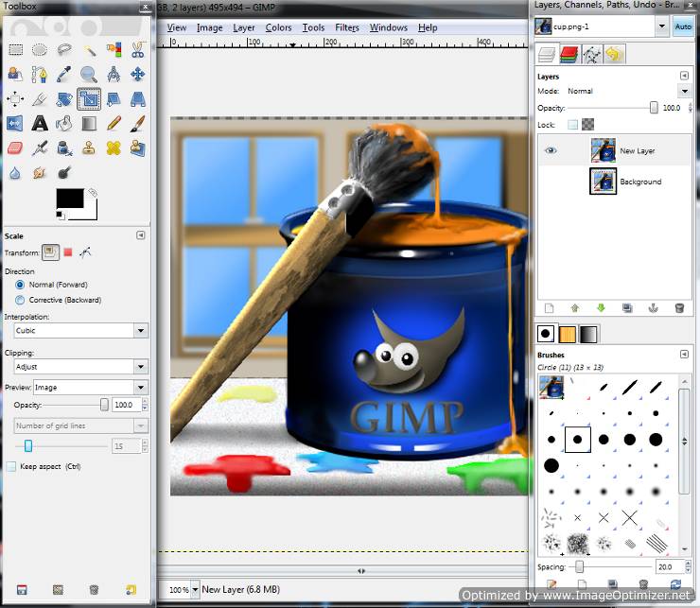Select the Scale tool in toolbox
The image size is (700, 608).
coord(89,98)
